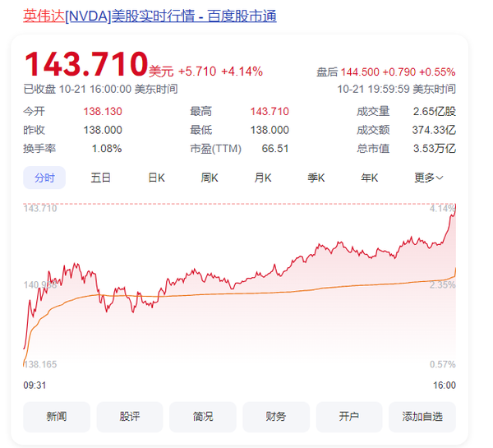
Task: Click the 股评 button
Action: tap(130, 417)
